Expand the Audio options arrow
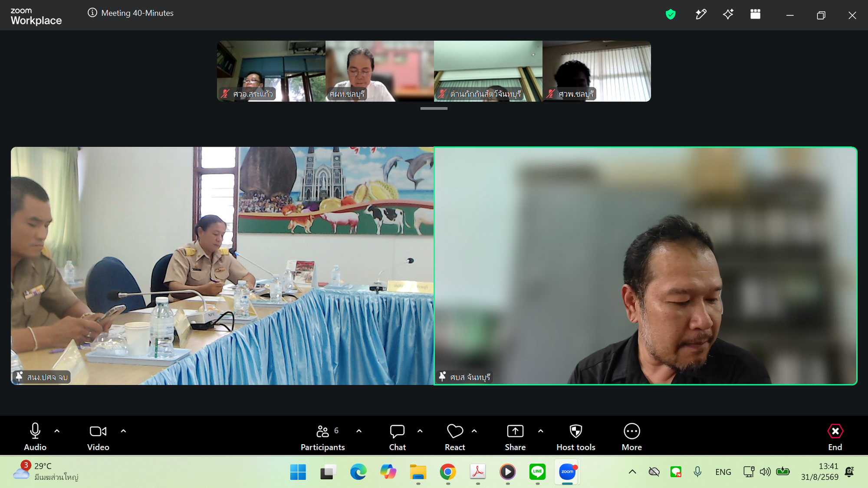The width and height of the screenshot is (868, 488). click(57, 431)
